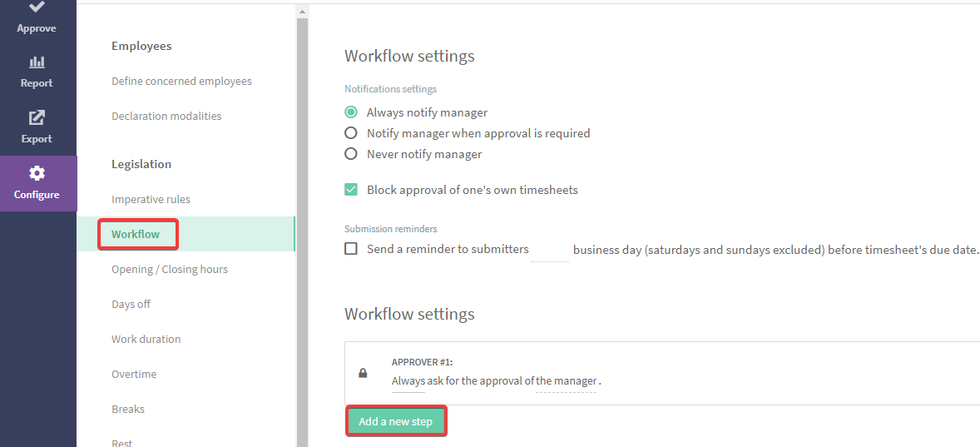Click the business day number input field

coord(550,250)
